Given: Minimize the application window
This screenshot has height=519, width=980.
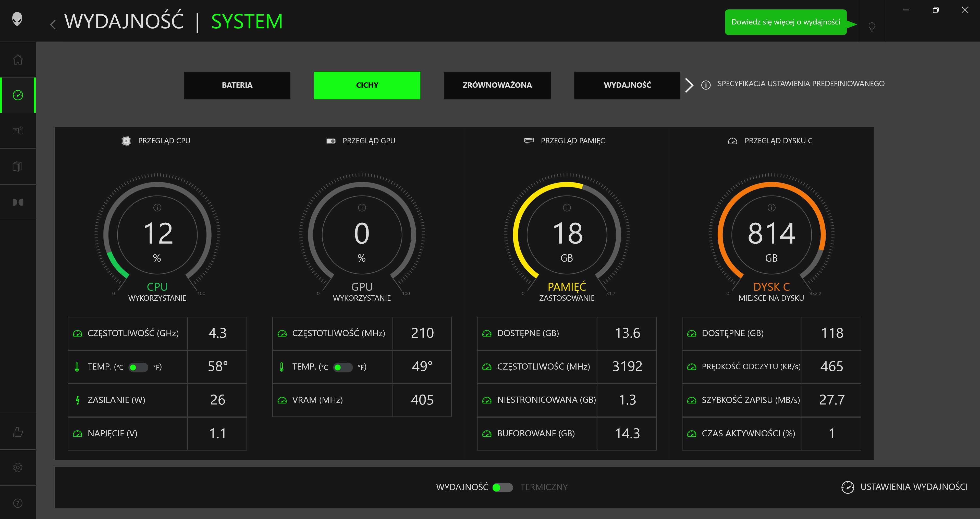Looking at the screenshot, I should pyautogui.click(x=906, y=10).
